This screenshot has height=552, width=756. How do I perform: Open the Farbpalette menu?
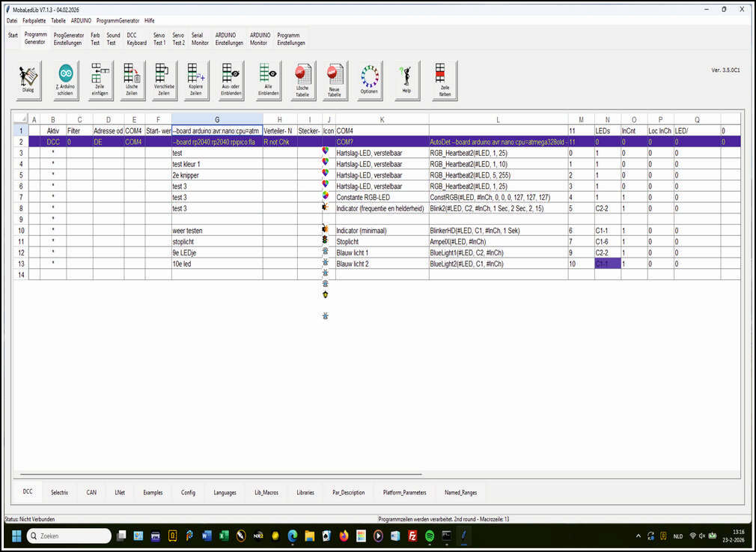pyautogui.click(x=34, y=21)
